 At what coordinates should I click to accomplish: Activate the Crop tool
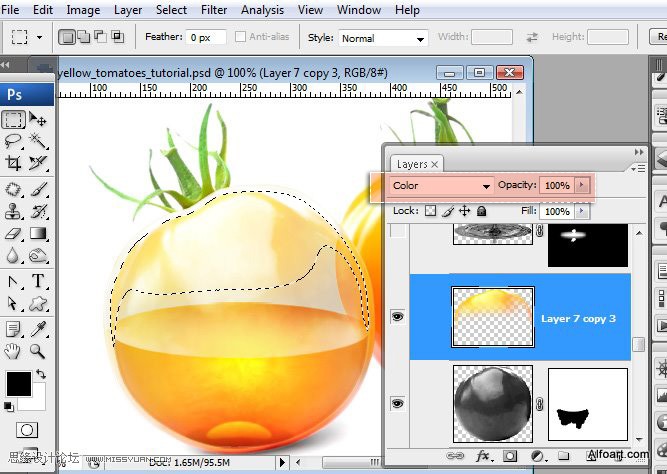[13, 163]
